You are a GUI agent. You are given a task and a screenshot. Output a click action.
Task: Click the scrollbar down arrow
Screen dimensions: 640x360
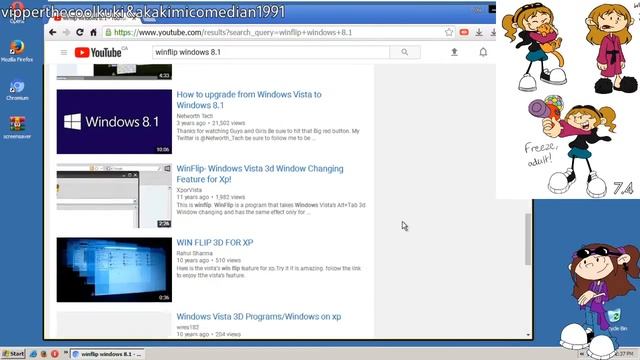(x=528, y=335)
